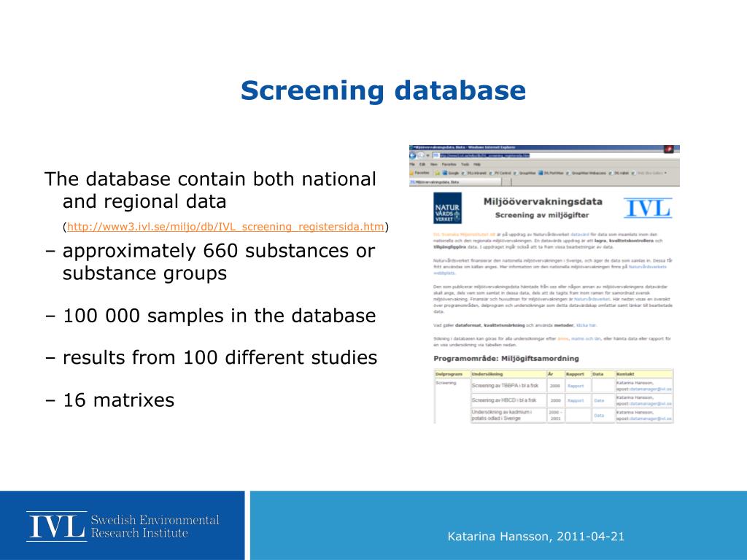Open Data link for kadmium i potatis row

[599, 416]
